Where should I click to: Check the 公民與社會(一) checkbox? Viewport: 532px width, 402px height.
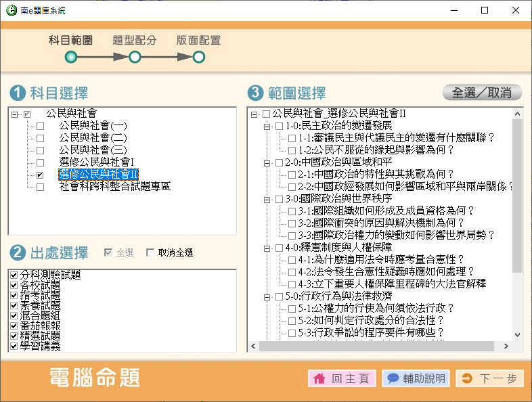click(x=40, y=127)
